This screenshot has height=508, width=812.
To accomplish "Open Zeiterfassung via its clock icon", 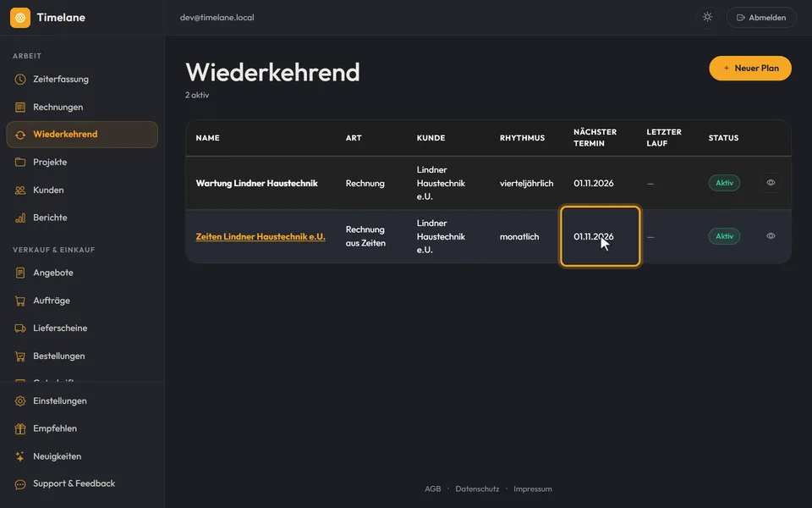I will click(x=20, y=80).
